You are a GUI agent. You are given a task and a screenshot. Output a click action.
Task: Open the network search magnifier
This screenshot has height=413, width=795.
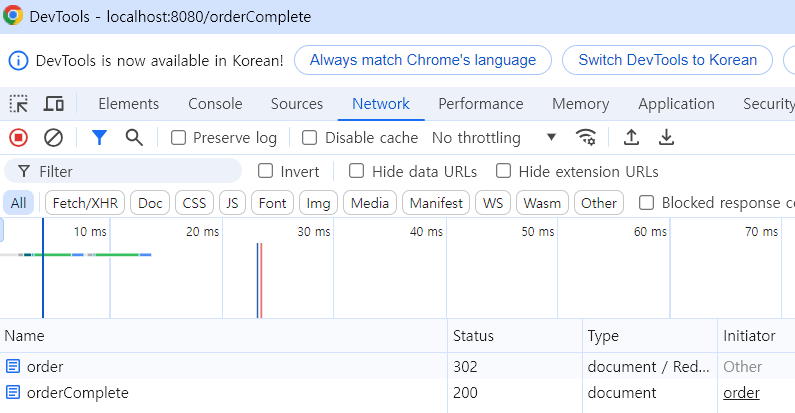(134, 138)
